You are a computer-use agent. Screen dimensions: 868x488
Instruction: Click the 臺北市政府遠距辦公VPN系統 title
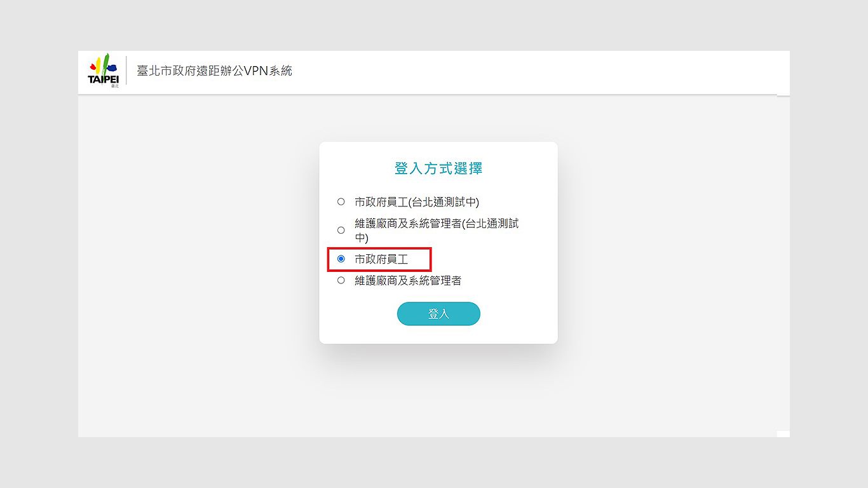pyautogui.click(x=215, y=71)
